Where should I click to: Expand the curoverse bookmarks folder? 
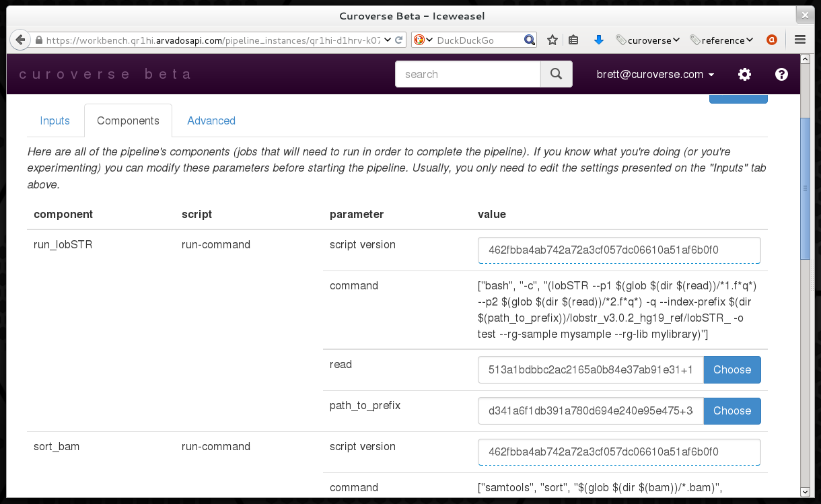coord(648,40)
